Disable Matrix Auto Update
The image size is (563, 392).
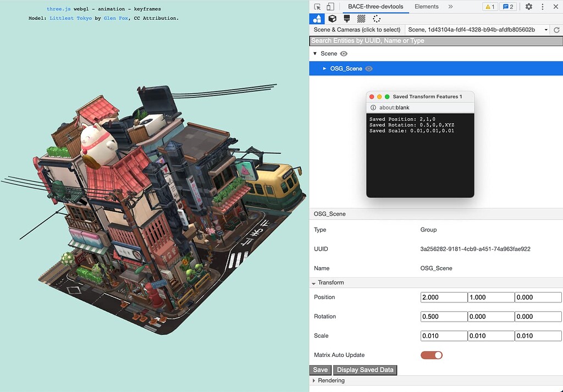point(432,355)
